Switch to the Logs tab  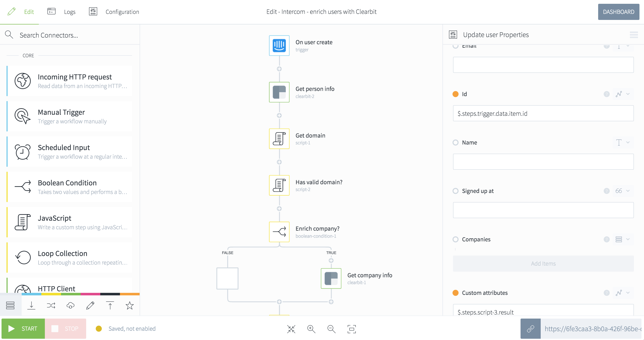point(70,12)
